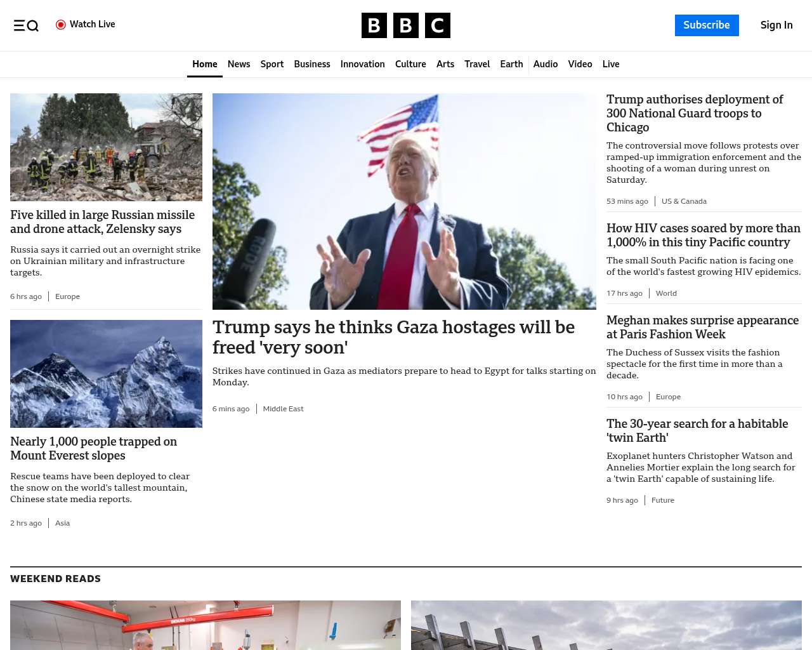Open the HIV cases Pacific country article
This screenshot has width=812, height=650.
[704, 235]
